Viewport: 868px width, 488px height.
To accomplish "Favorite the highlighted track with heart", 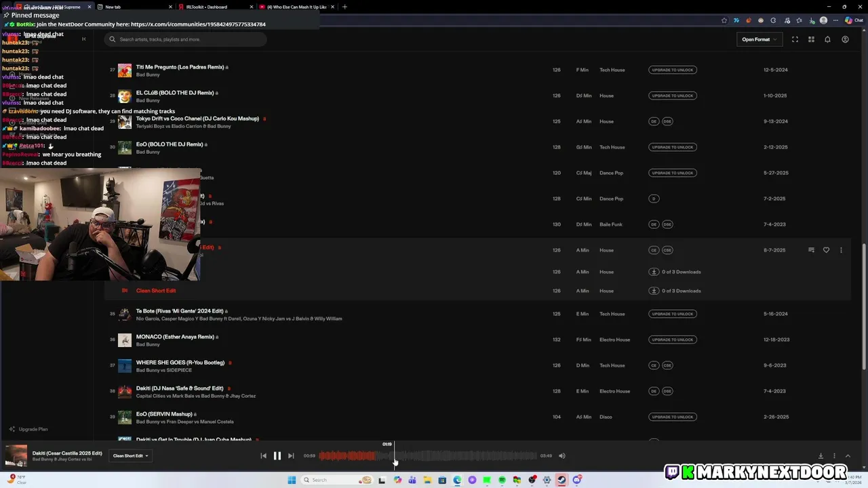I will tap(826, 250).
